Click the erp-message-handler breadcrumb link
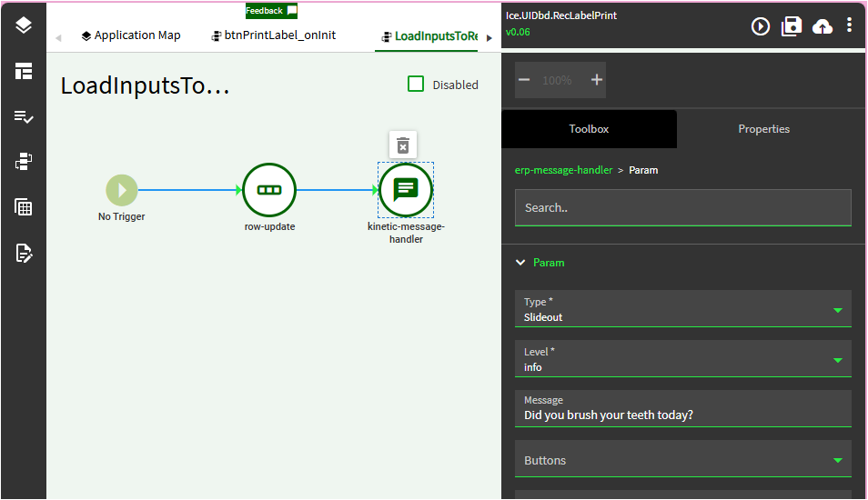 click(563, 170)
